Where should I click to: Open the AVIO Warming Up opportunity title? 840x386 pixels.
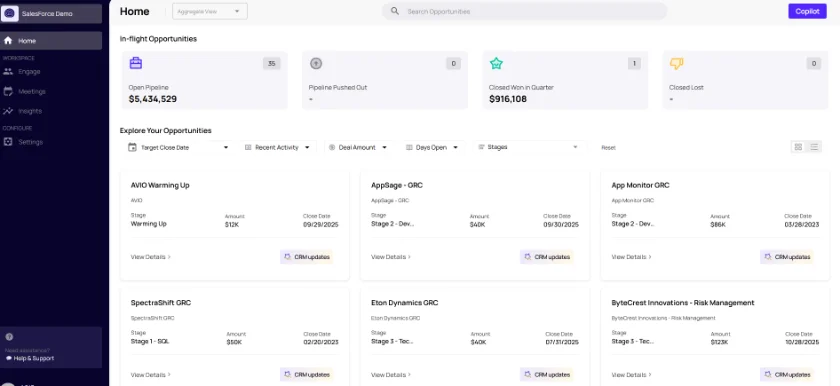click(160, 185)
